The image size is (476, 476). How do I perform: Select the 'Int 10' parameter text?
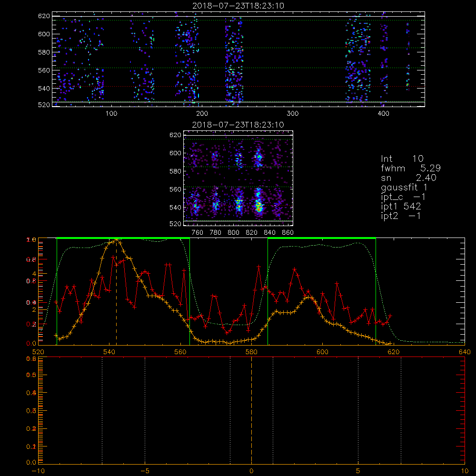pos(402,159)
